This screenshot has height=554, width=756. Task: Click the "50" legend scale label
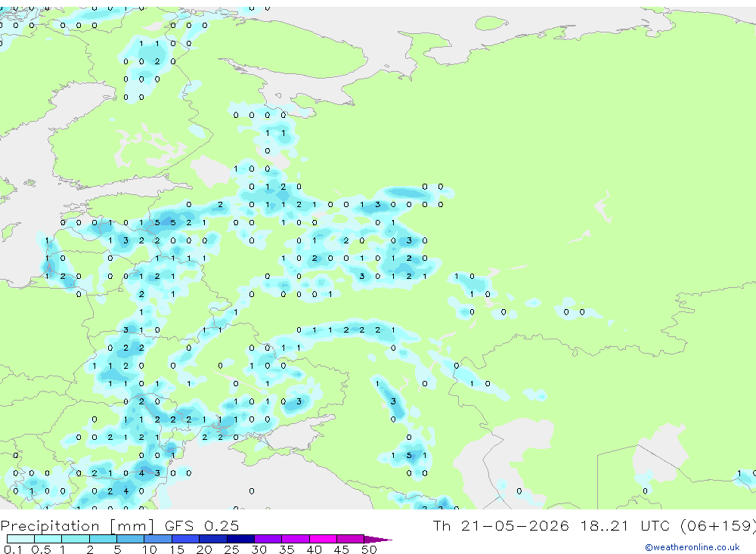(x=369, y=549)
